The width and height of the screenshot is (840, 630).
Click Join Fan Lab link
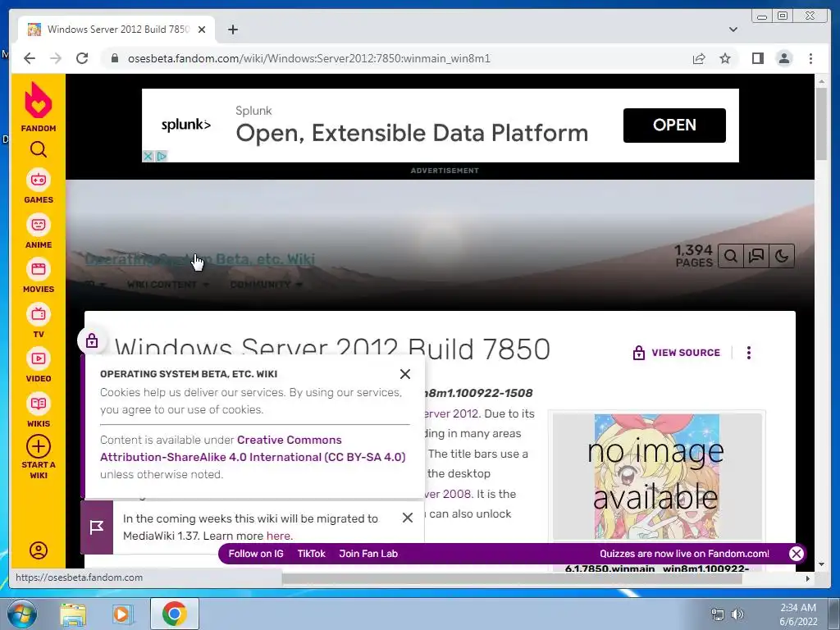click(368, 554)
